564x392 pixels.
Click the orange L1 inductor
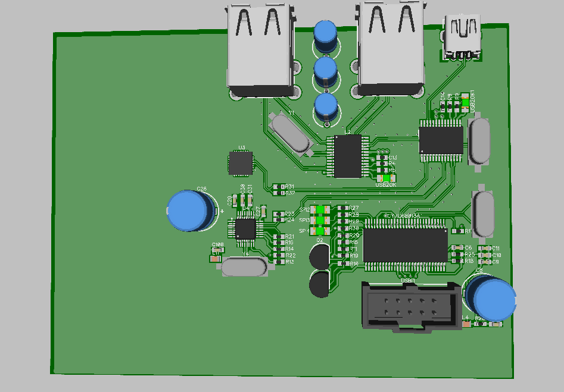click(x=216, y=258)
